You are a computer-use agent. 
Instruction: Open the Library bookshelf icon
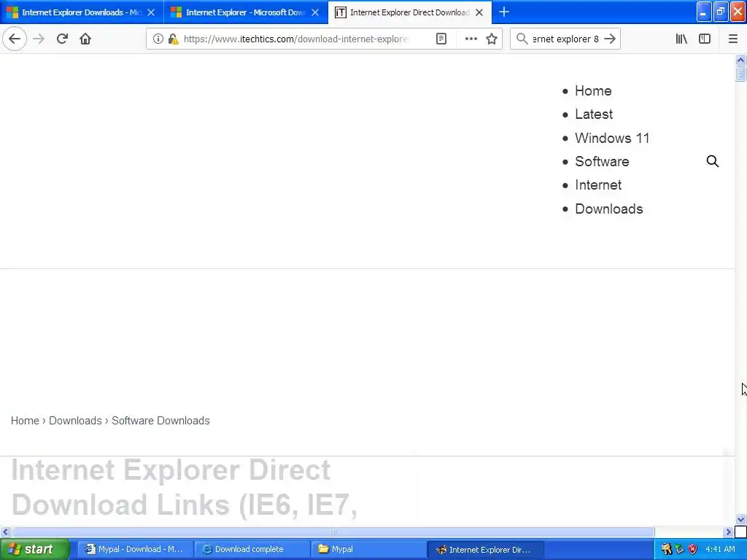coord(681,39)
